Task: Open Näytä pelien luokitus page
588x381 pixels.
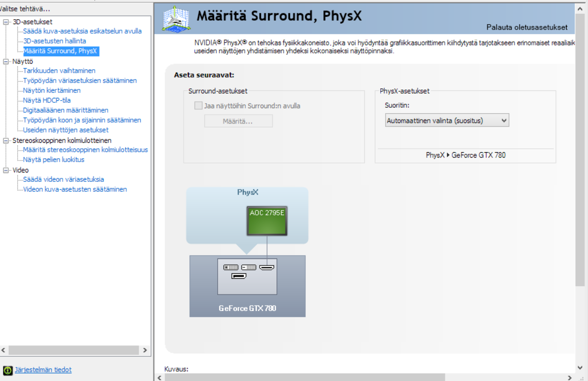Action: click(53, 160)
